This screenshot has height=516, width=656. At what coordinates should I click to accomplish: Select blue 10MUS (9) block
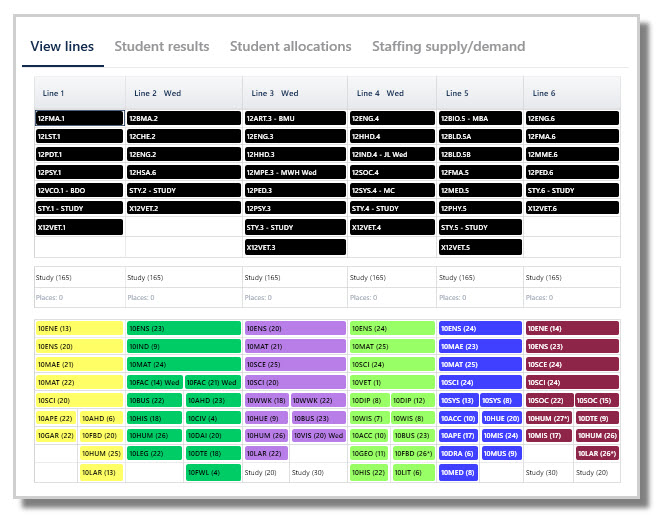click(502, 454)
